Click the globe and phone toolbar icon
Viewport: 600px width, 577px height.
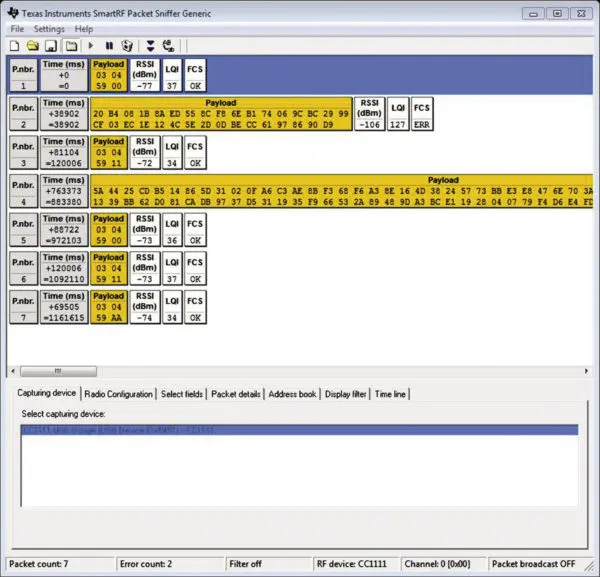coord(168,46)
